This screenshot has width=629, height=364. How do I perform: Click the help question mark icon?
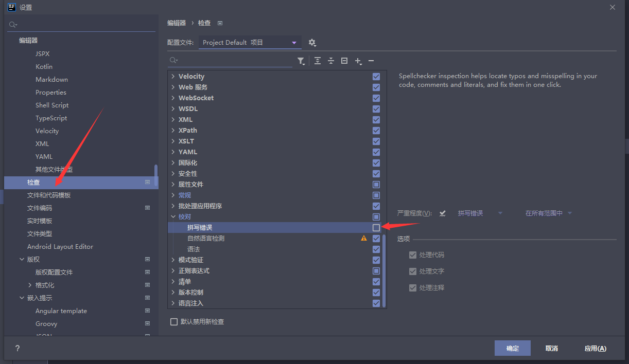18,348
